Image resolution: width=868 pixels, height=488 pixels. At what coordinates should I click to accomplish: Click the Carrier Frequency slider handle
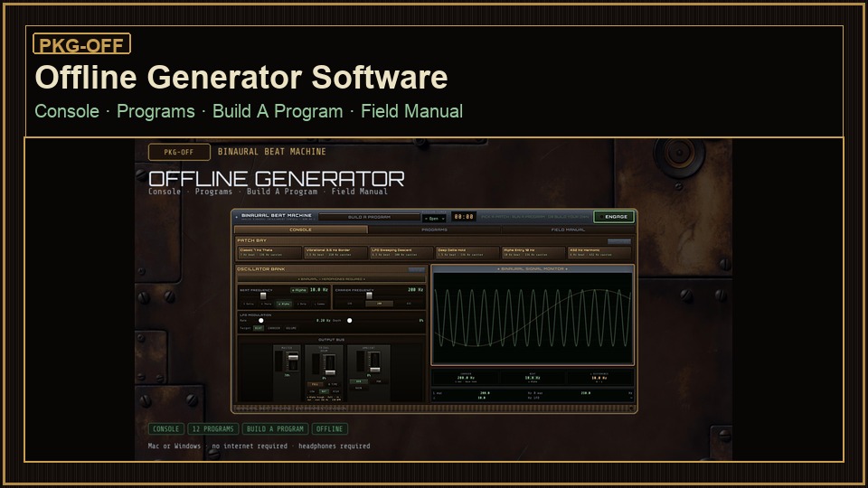click(369, 296)
